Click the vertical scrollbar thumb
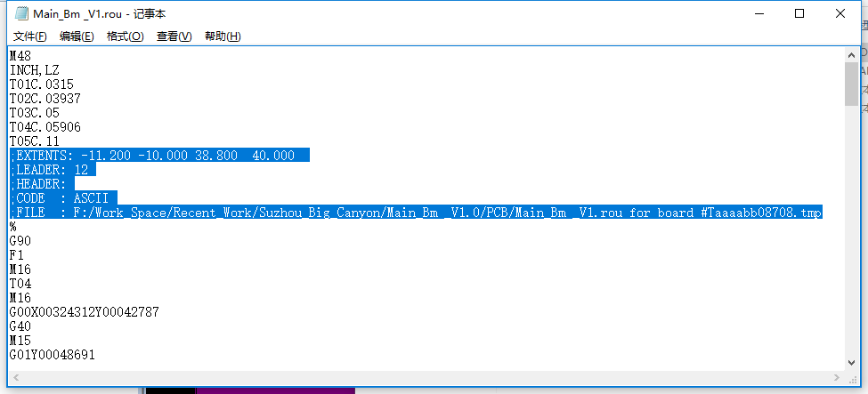Image resolution: width=868 pixels, height=394 pixels. click(x=852, y=84)
